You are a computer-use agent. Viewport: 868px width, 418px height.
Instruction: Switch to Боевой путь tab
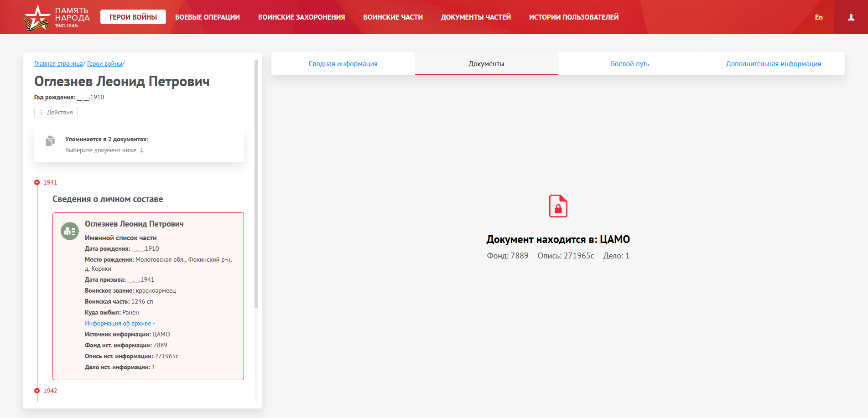(x=629, y=64)
